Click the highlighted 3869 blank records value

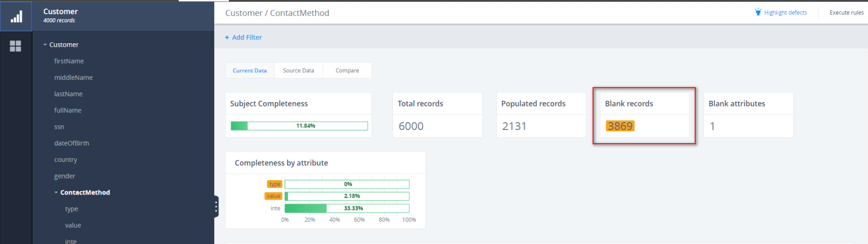tap(620, 126)
